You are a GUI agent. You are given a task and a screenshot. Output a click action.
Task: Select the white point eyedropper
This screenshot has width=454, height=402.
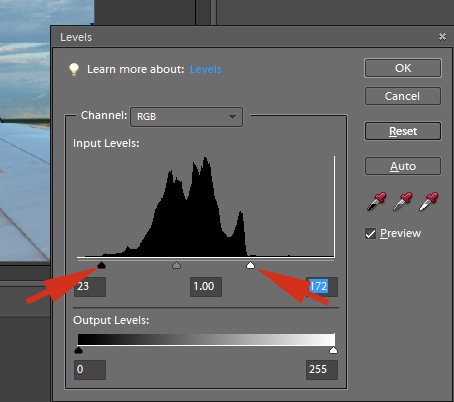point(429,201)
